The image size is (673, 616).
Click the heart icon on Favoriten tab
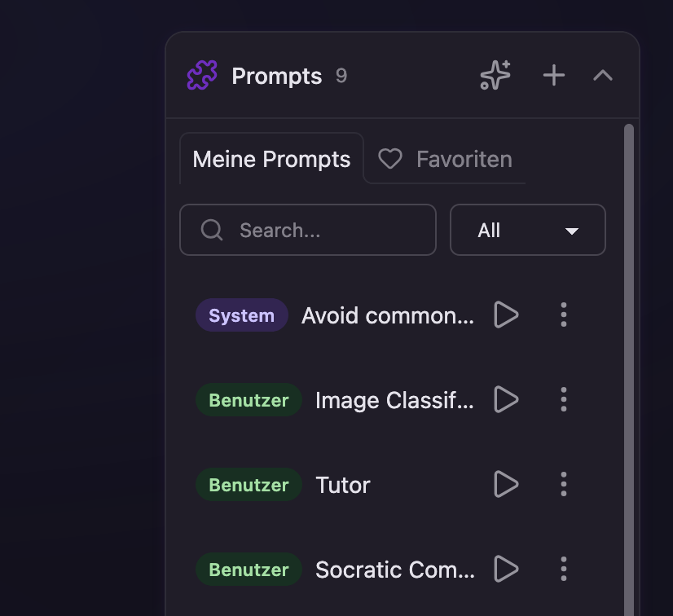pos(390,159)
